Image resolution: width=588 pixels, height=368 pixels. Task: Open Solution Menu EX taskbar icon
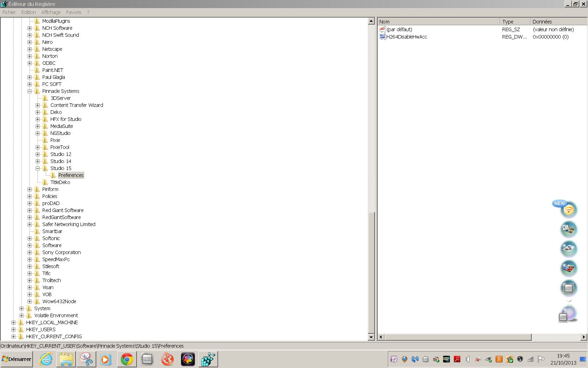(x=147, y=359)
